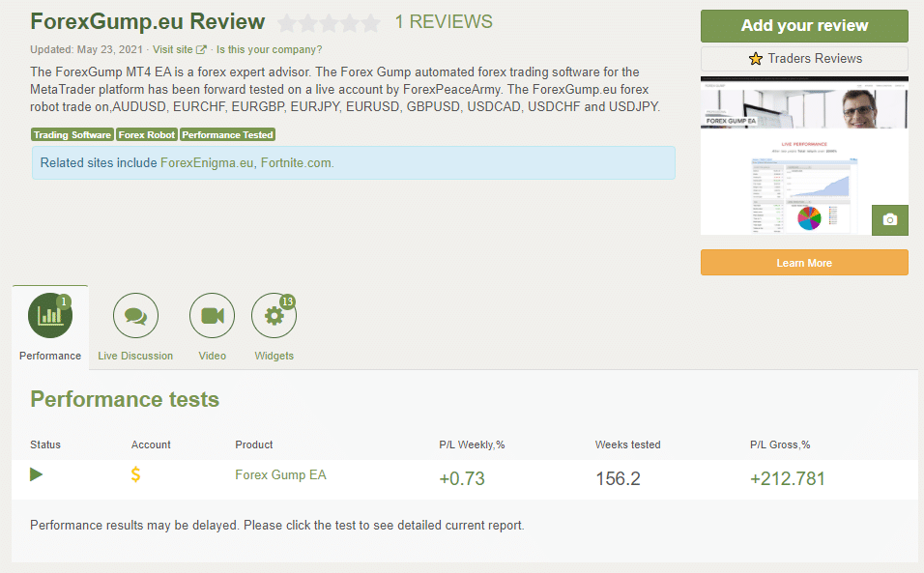The width and height of the screenshot is (924, 573).
Task: Select the Forex Robot tag
Action: point(147,135)
